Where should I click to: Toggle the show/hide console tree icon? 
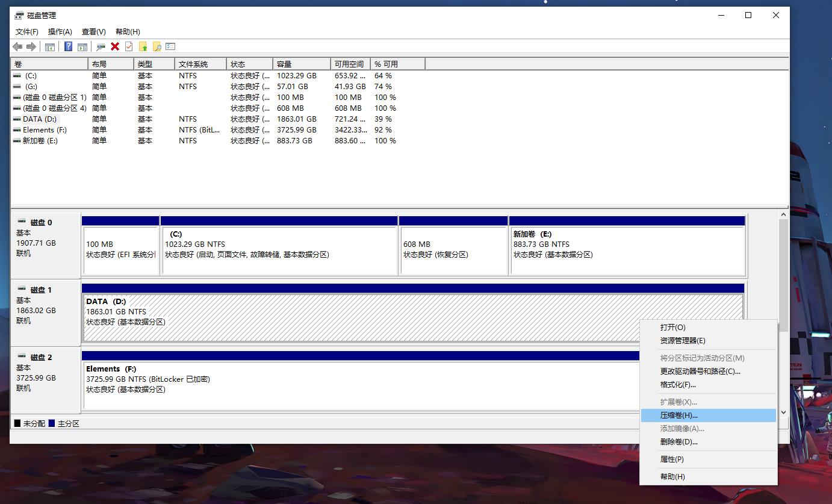click(x=50, y=46)
